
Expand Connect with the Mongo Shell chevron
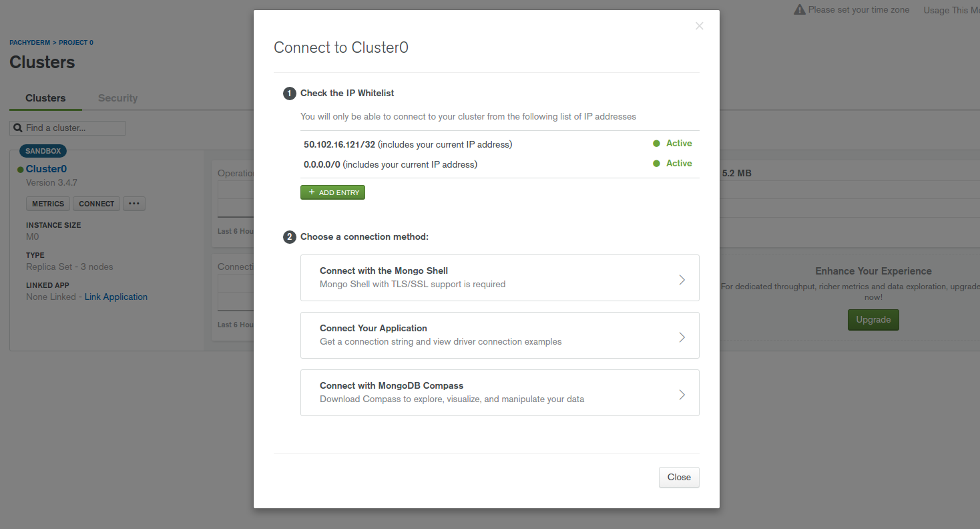[x=682, y=280]
